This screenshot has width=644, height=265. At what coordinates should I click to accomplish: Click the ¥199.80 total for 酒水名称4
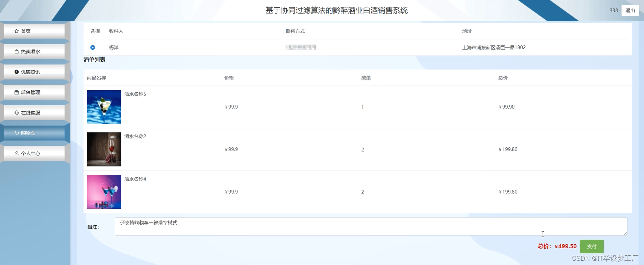click(x=508, y=192)
